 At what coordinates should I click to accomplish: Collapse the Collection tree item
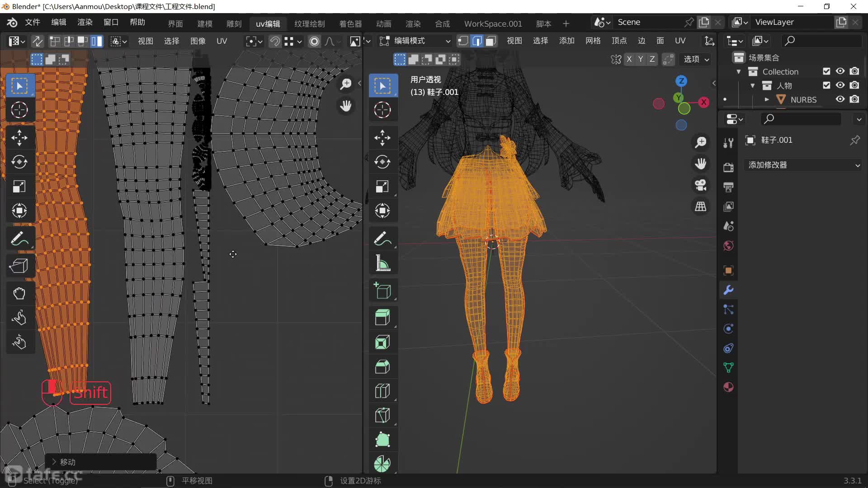point(738,72)
